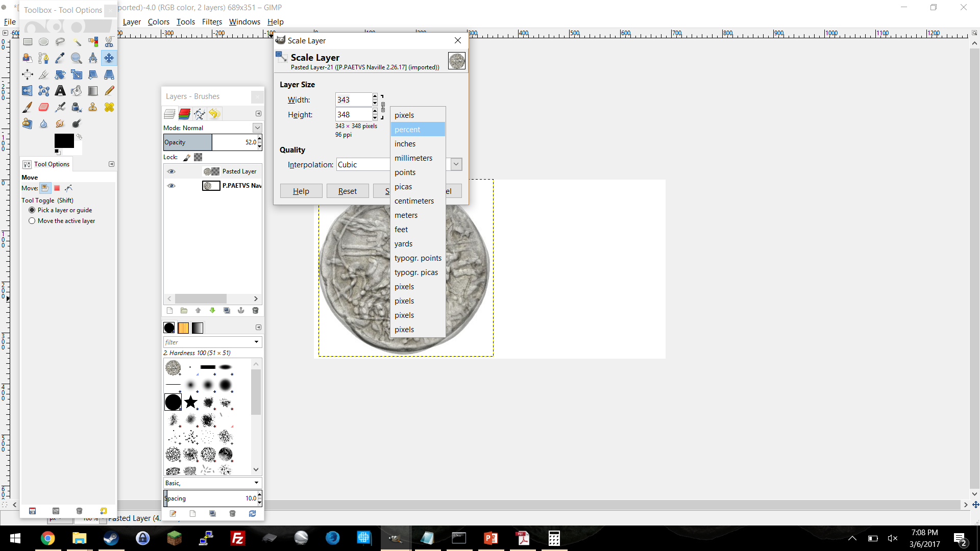Select the Scale tool in toolbox

click(77, 74)
